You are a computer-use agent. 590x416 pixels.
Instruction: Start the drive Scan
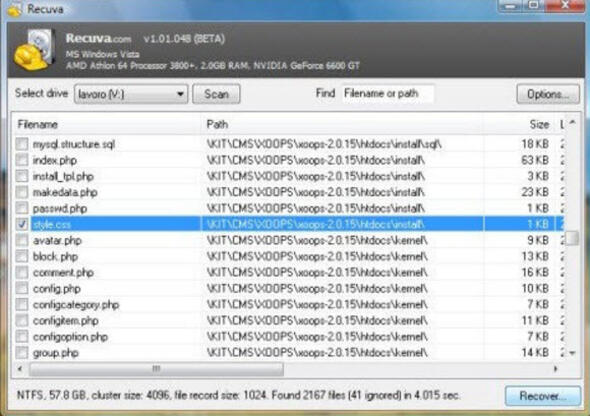(x=216, y=94)
